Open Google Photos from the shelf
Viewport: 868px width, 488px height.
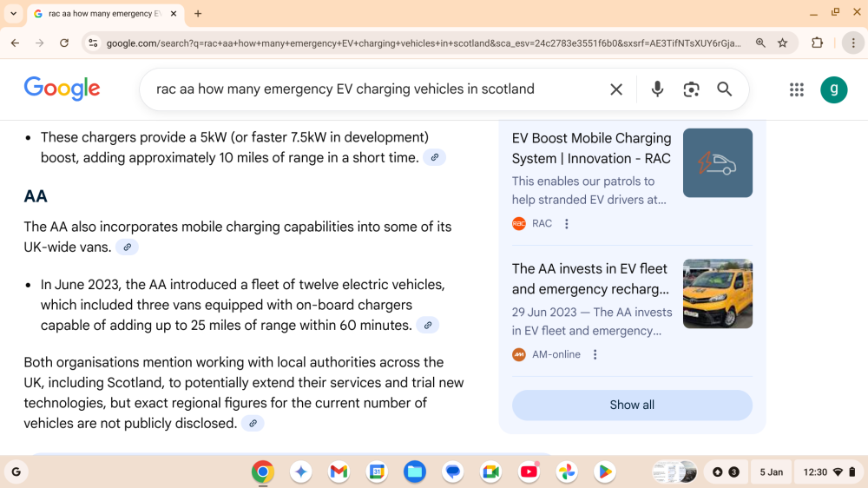pos(567,472)
